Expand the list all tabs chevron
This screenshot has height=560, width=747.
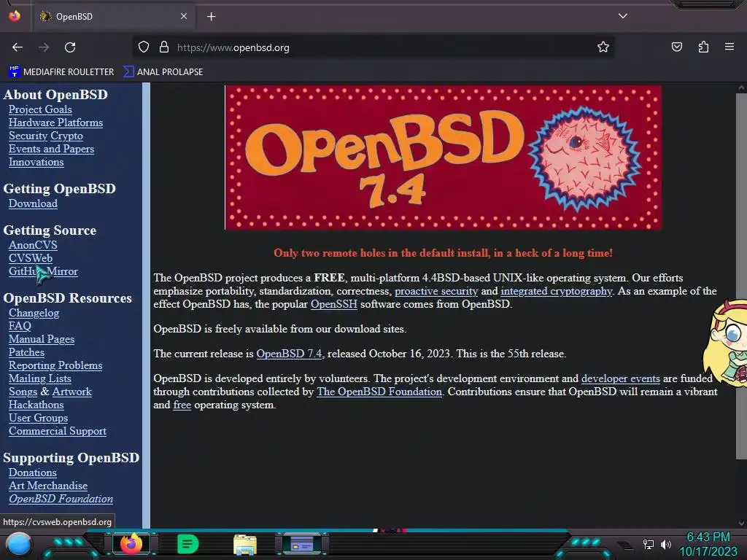tap(623, 16)
